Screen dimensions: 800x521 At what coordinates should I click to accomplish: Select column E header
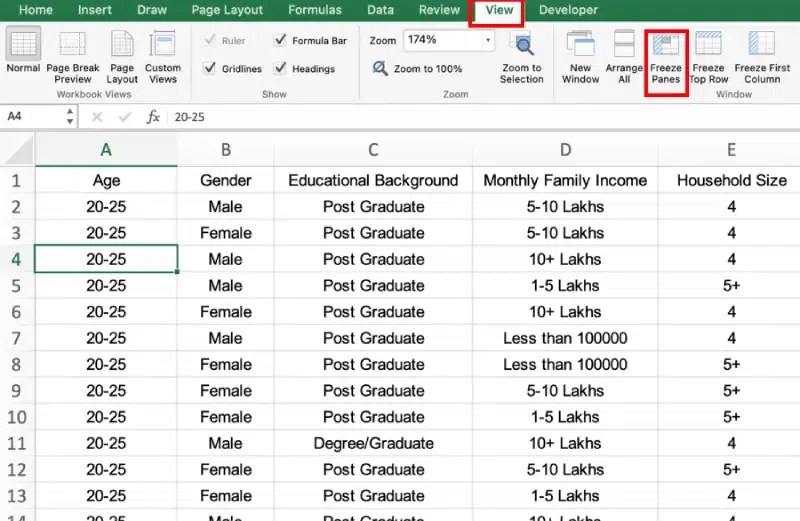(731, 150)
